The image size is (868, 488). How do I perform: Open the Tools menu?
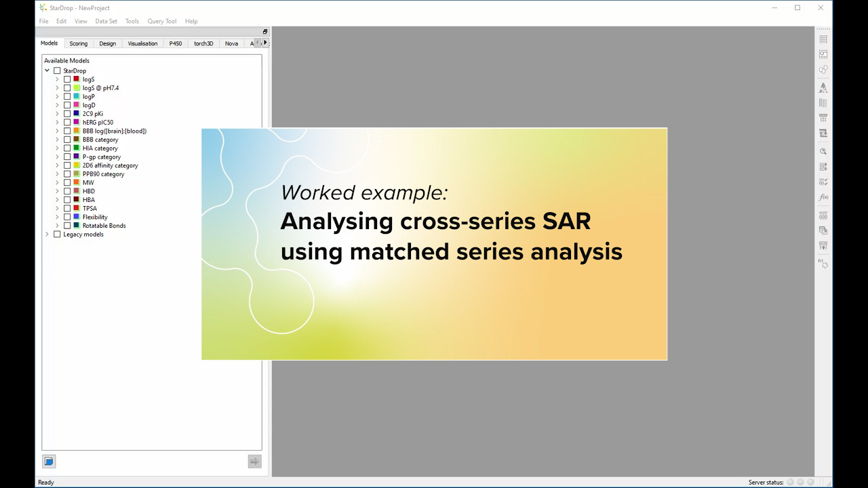(x=132, y=21)
